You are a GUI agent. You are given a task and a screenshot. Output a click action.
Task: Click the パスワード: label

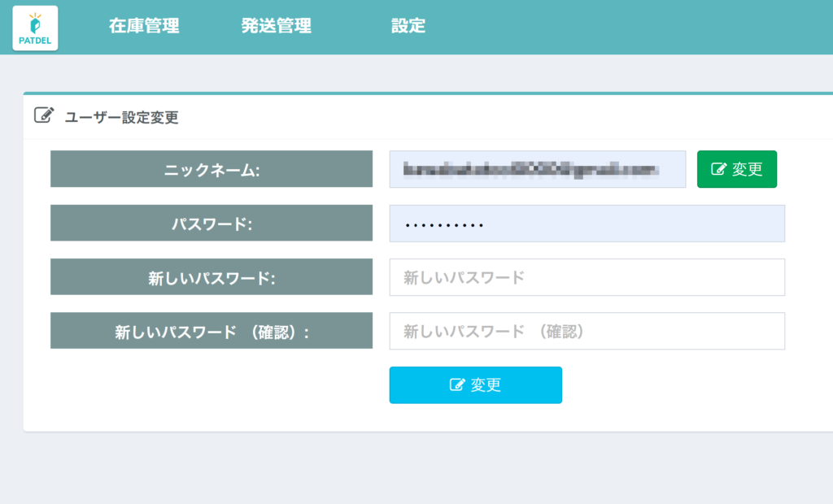point(212,224)
